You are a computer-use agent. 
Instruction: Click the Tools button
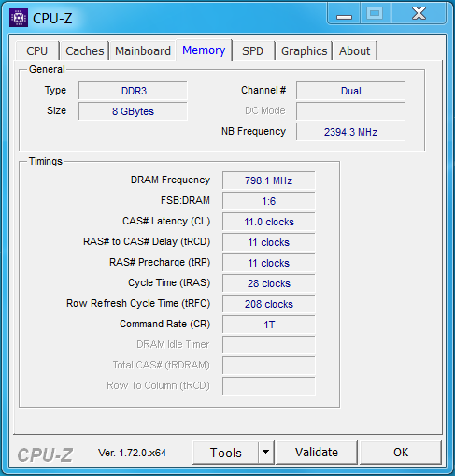(226, 453)
